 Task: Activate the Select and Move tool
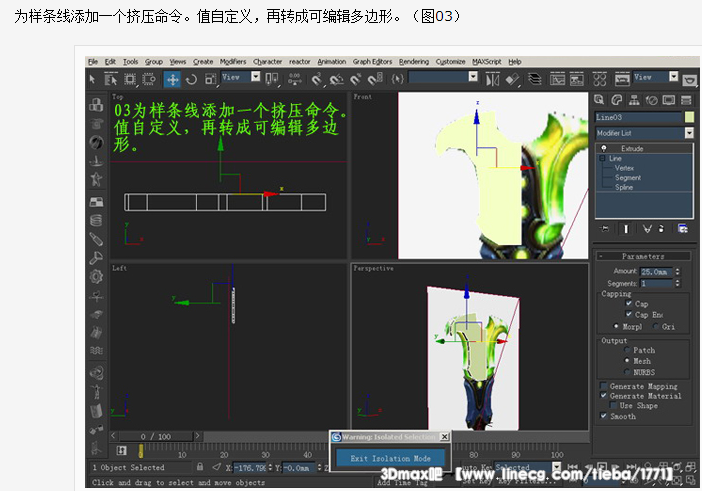(172, 79)
